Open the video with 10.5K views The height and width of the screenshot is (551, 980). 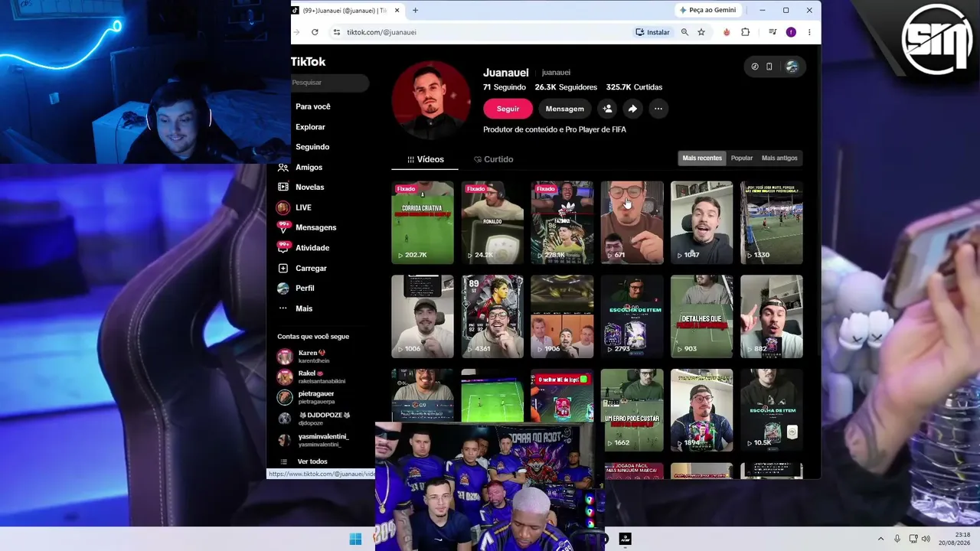click(x=772, y=410)
